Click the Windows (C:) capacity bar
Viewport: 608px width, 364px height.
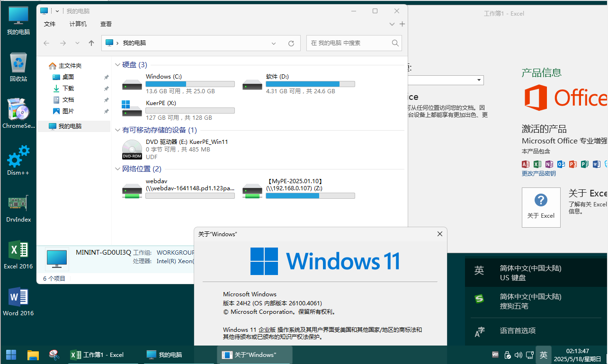coord(190,84)
